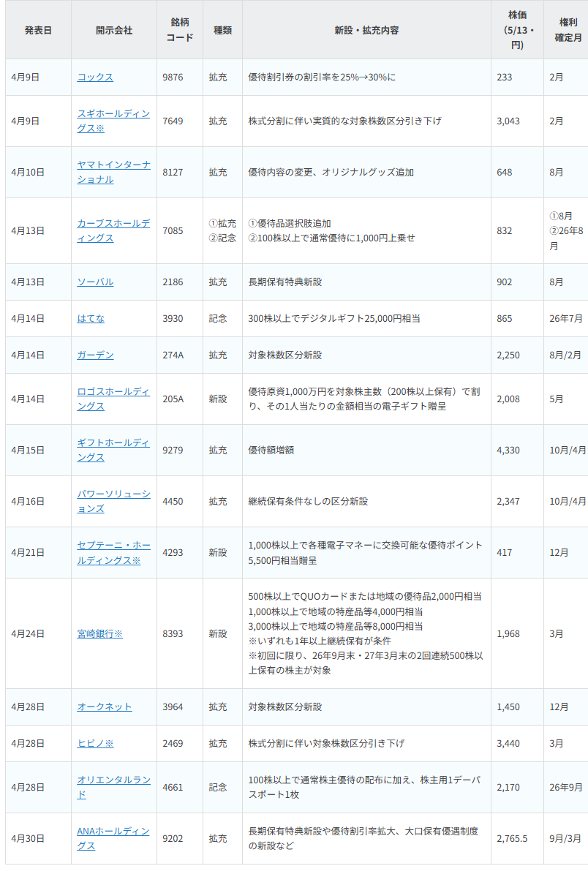Click the 種類 column header
The width and height of the screenshot is (588, 874).
pyautogui.click(x=222, y=30)
